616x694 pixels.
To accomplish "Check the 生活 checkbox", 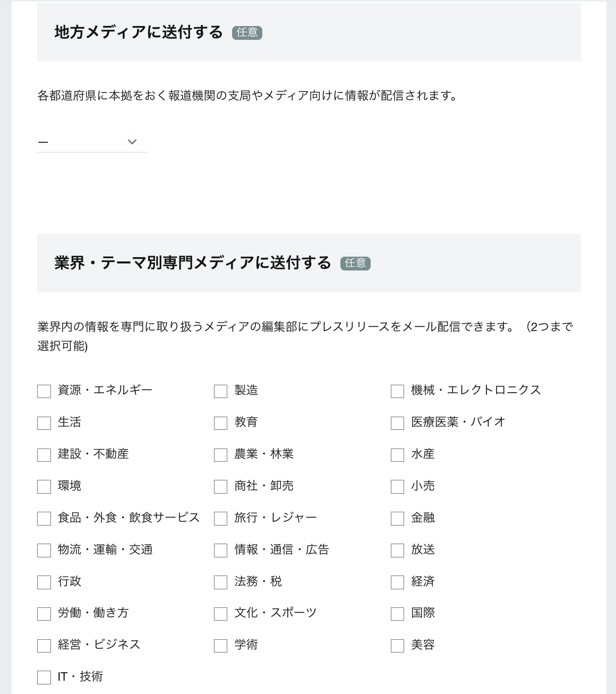I will (x=44, y=423).
